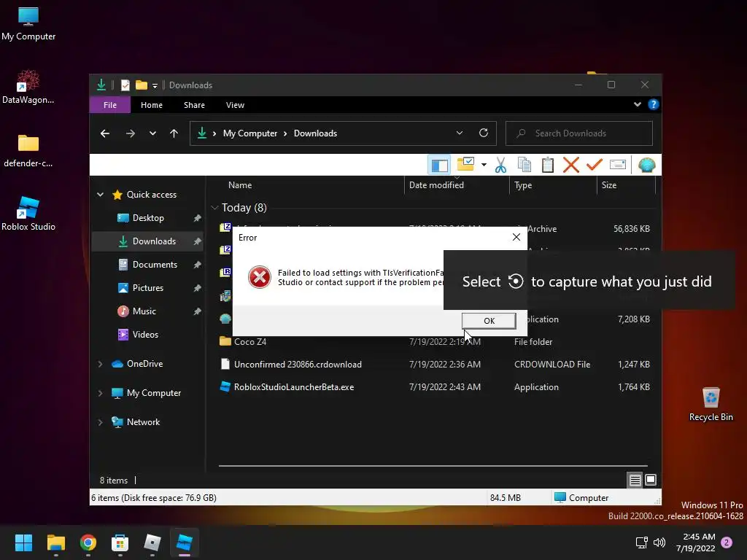The image size is (747, 560).
Task: Click My Computer in address breadcrumb
Action: click(250, 133)
